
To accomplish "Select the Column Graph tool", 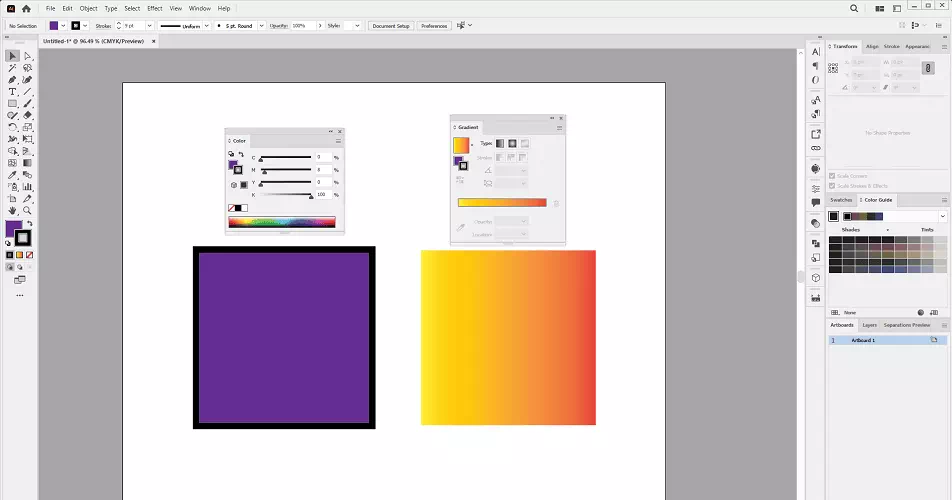I will click(x=27, y=187).
